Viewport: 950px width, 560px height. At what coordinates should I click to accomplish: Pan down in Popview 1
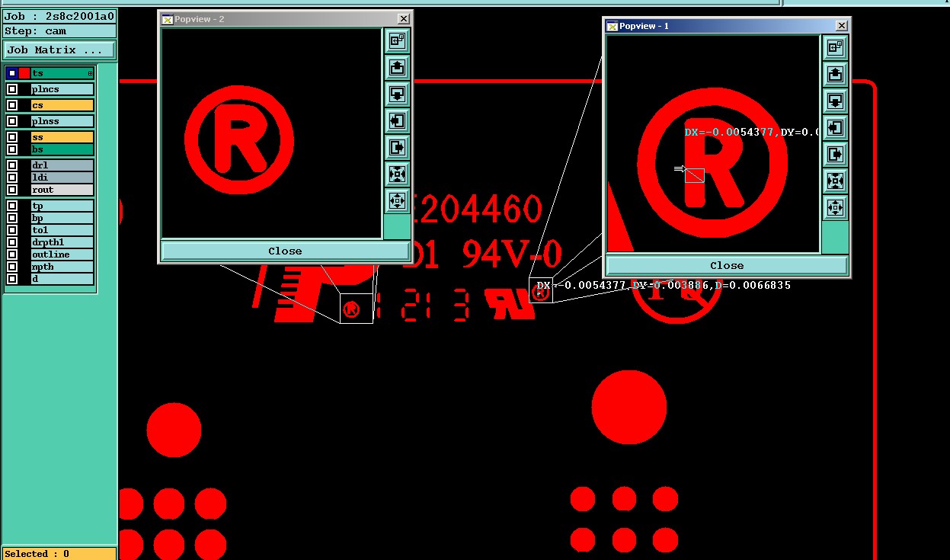(835, 101)
